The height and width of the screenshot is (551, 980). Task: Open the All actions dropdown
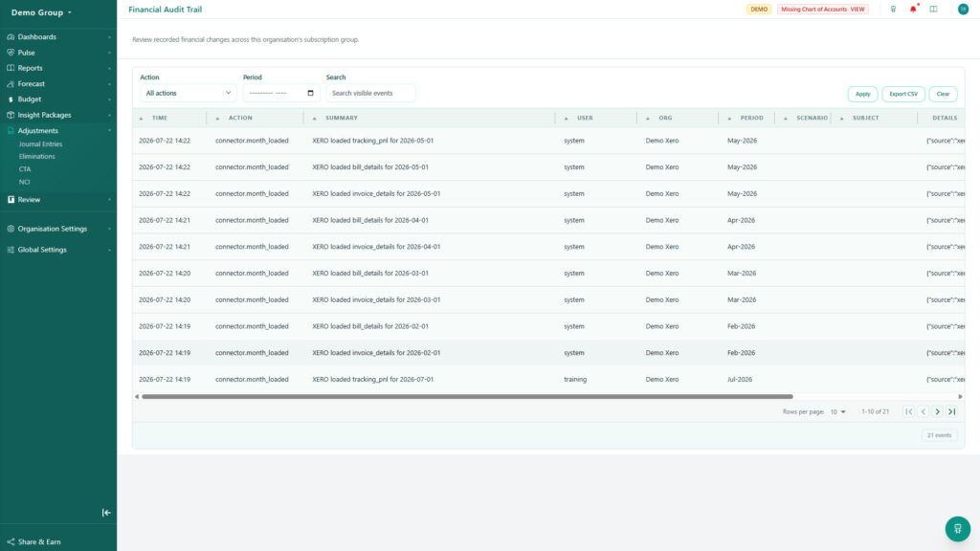(x=188, y=93)
